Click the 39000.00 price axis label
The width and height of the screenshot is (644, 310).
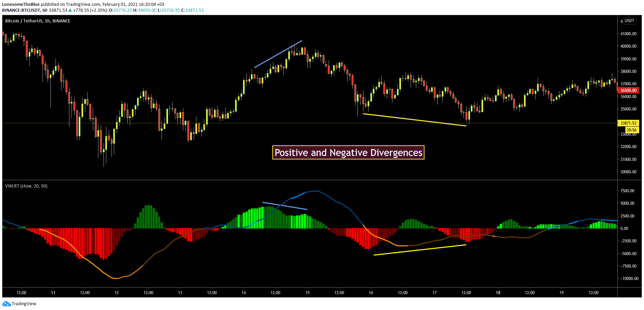[628, 59]
